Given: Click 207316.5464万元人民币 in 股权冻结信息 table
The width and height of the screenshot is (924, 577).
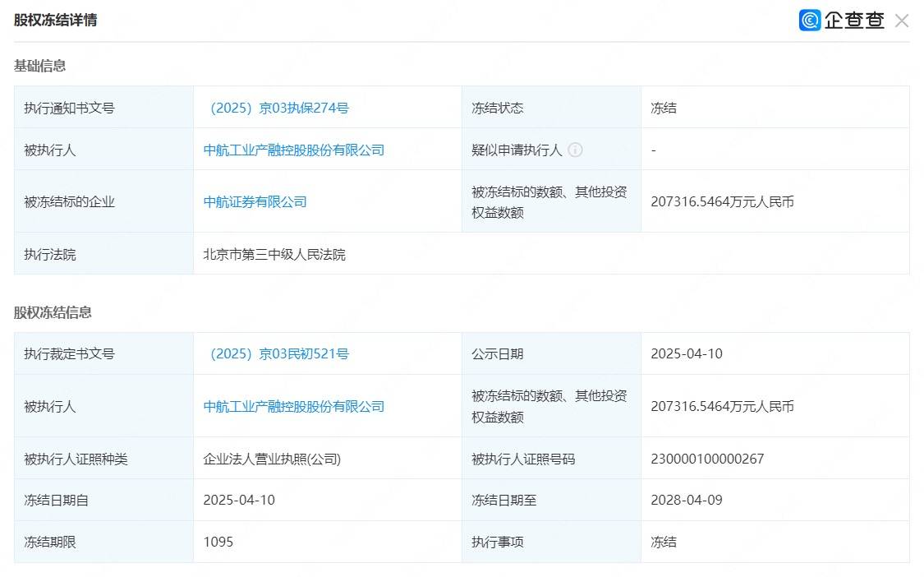Looking at the screenshot, I should click(x=723, y=407).
